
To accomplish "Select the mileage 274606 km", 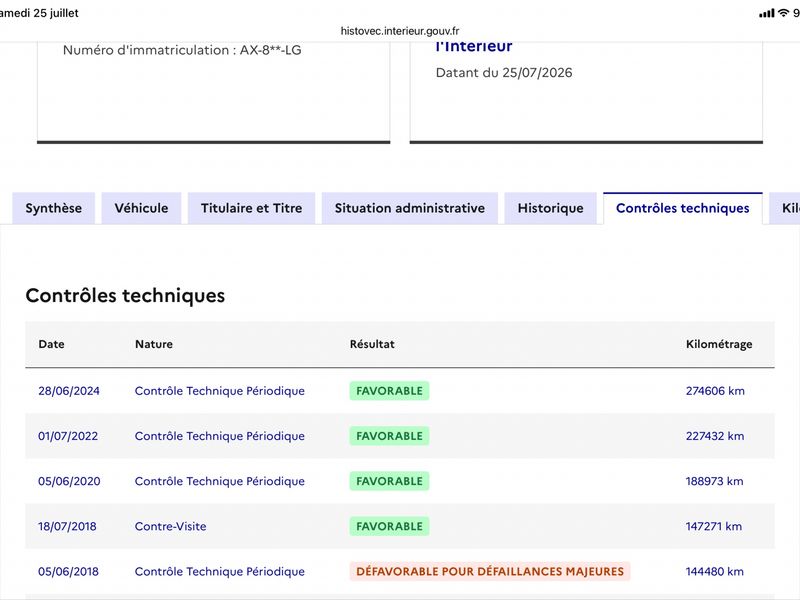I will coord(715,391).
